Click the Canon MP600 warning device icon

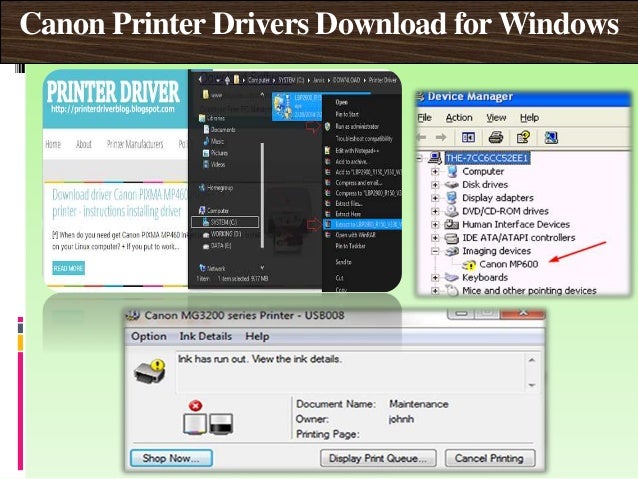click(469, 265)
